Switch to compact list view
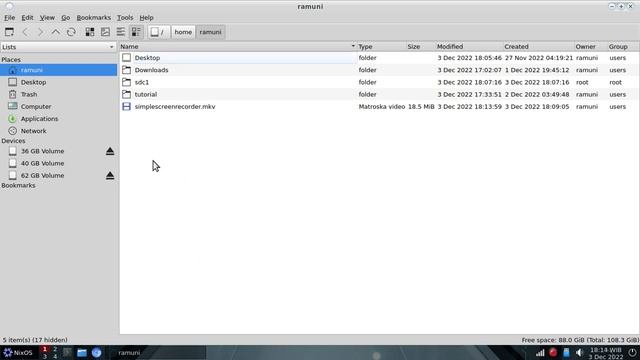The width and height of the screenshot is (640, 360). pos(121,32)
